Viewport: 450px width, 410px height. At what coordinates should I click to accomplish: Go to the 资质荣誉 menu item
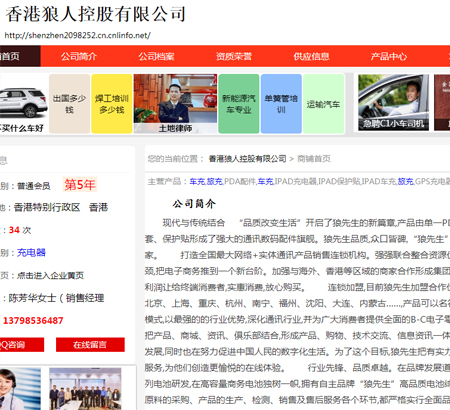[x=234, y=56]
